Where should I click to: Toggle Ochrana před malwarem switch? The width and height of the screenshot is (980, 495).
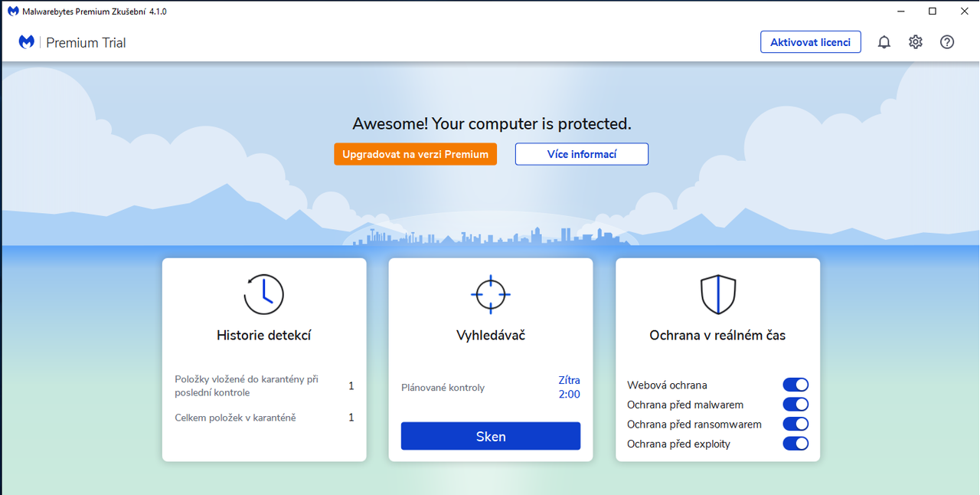(795, 405)
